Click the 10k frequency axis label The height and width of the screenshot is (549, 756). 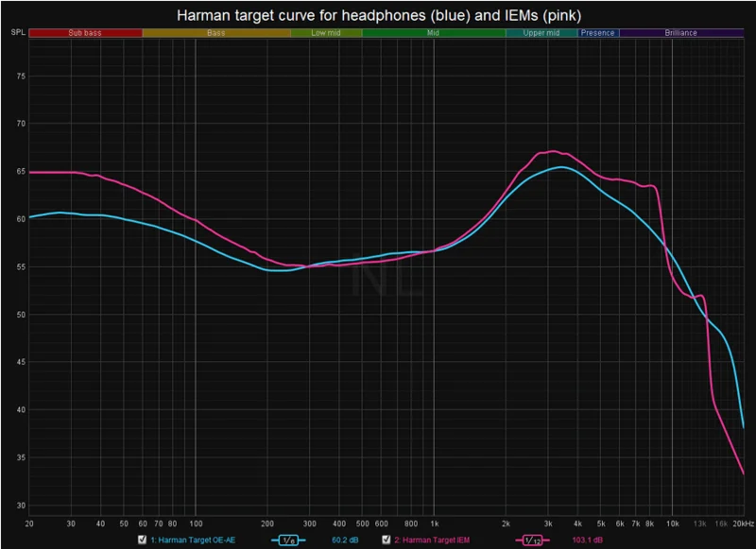(x=673, y=523)
